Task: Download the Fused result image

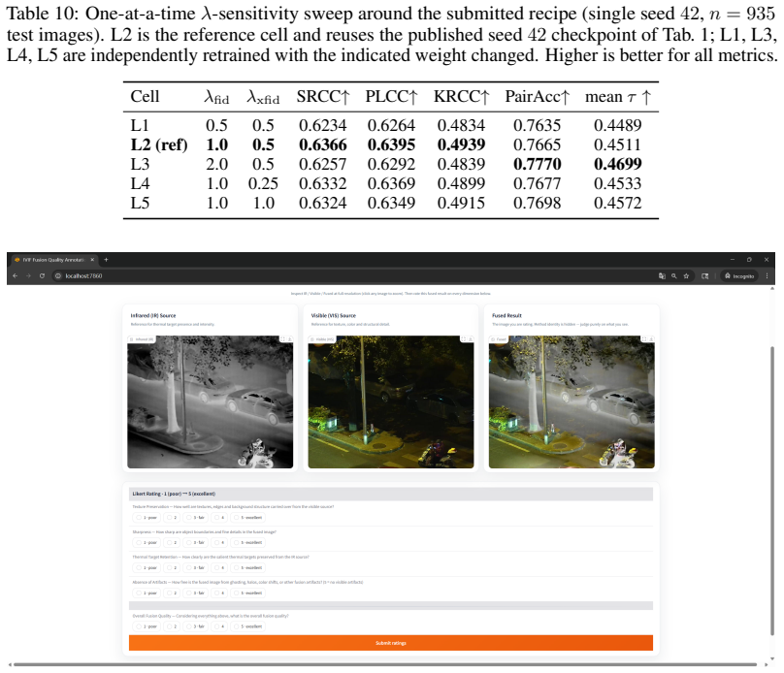Action: [x=651, y=339]
